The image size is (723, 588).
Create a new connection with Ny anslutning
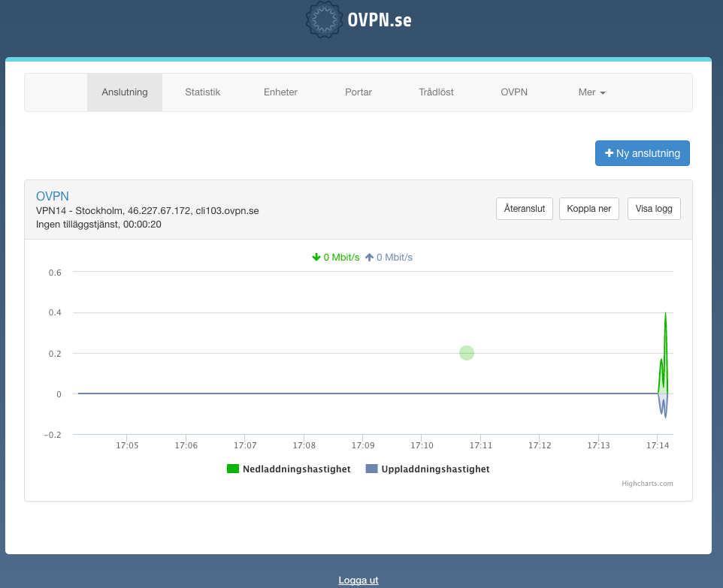(643, 153)
